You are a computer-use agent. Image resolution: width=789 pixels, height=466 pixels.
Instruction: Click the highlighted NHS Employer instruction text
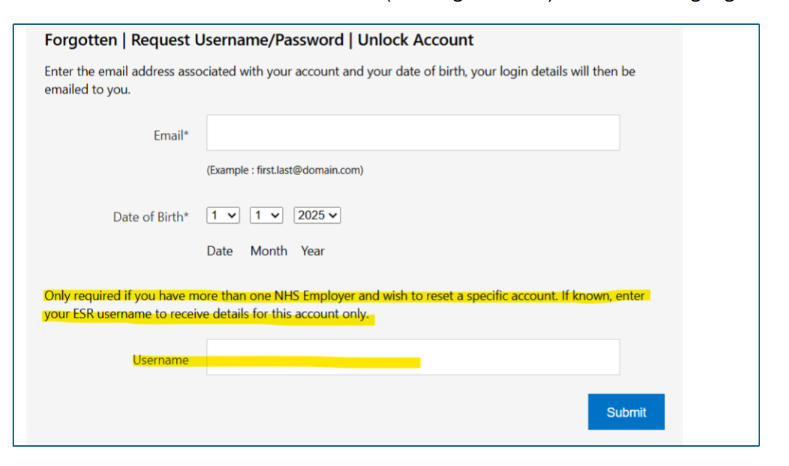click(x=345, y=297)
